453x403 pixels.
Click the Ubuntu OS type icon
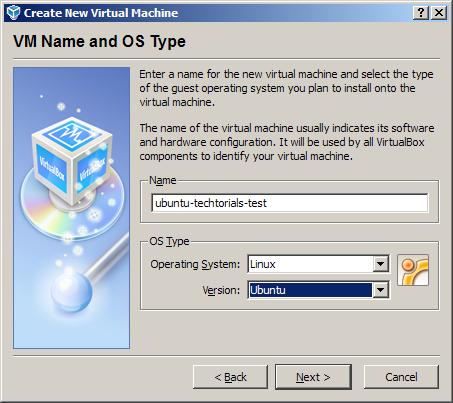pyautogui.click(x=413, y=270)
